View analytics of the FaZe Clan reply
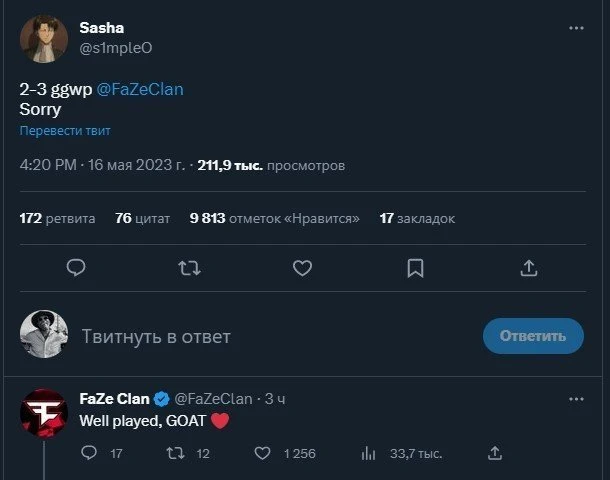Image resolution: width=610 pixels, height=480 pixels. pos(368,453)
